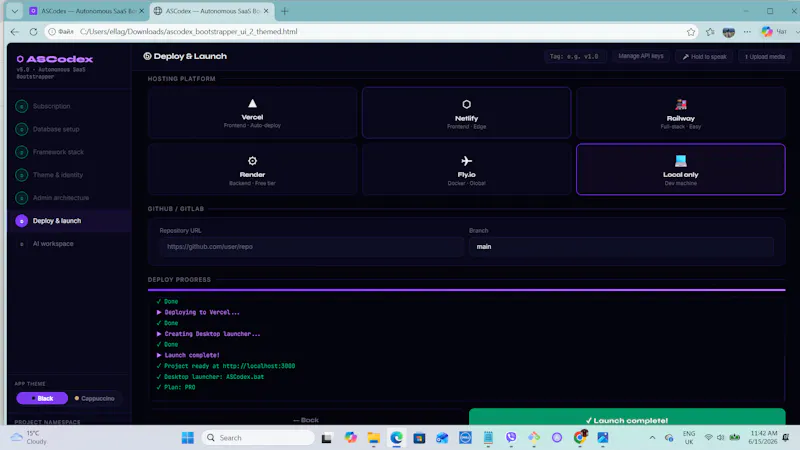Choose Railway as hosting platform

click(x=681, y=113)
